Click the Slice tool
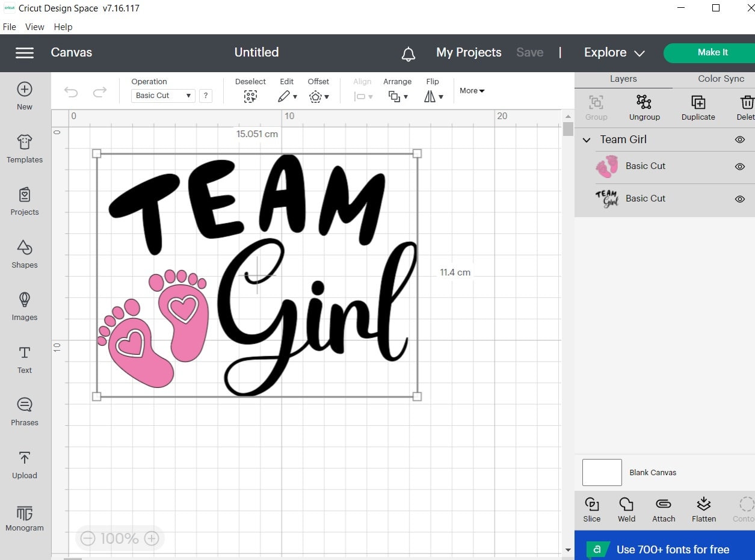Screen dimensions: 755x560 pyautogui.click(x=591, y=509)
